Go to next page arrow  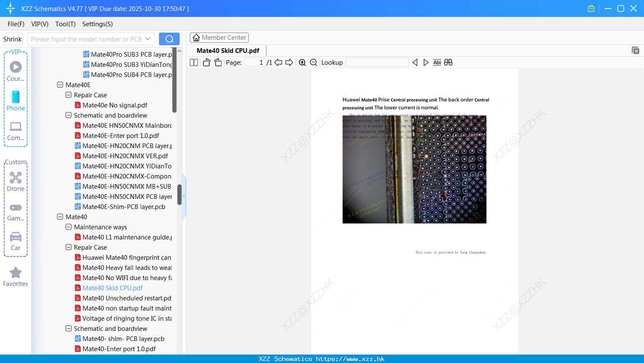point(289,62)
